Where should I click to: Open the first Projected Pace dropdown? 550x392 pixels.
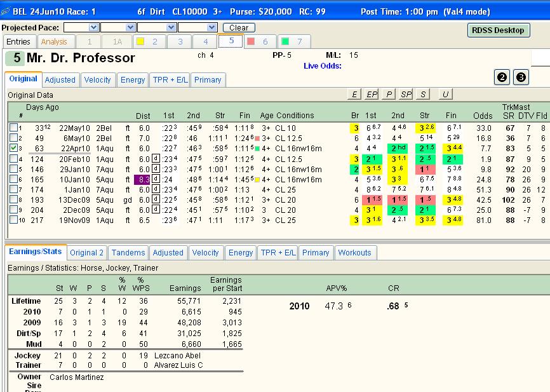pos(93,27)
